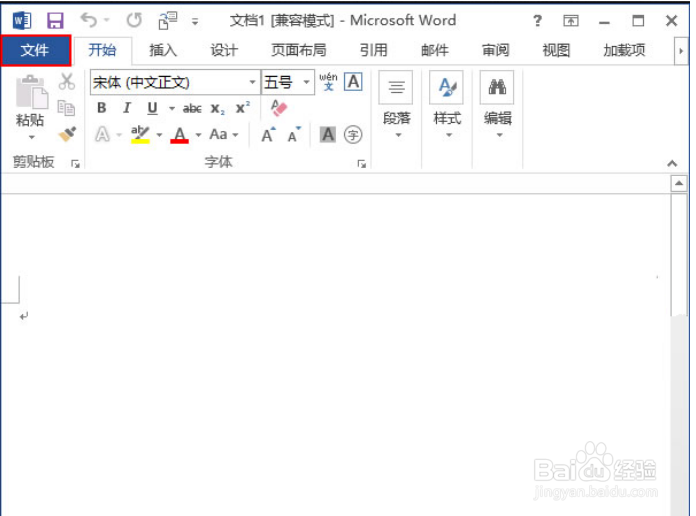Toggle Bold formatting

[x=102, y=108]
